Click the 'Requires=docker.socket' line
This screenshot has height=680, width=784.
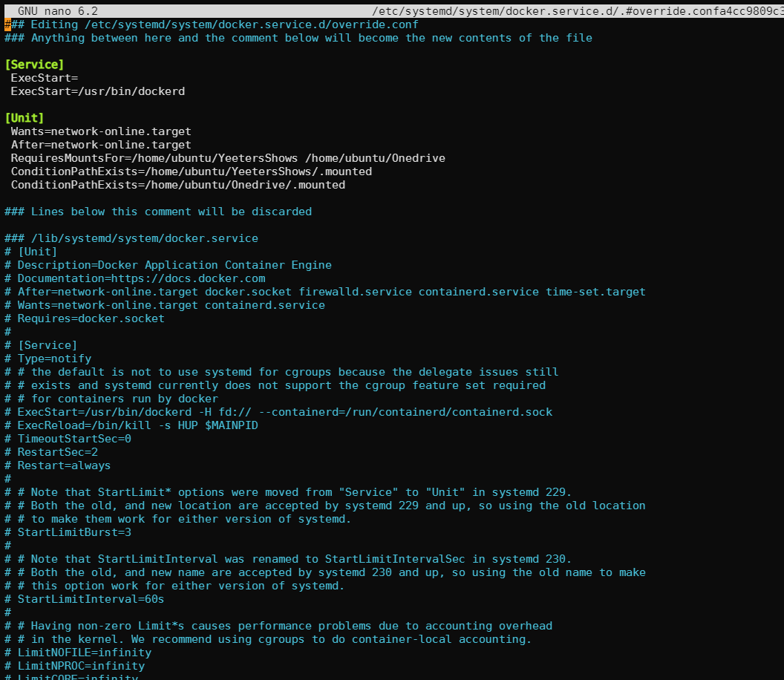[85, 318]
